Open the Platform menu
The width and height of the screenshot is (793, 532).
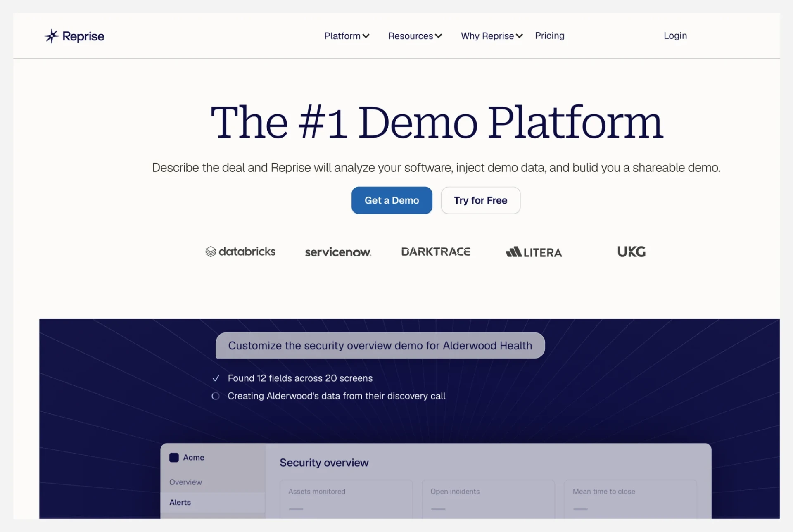[347, 36]
